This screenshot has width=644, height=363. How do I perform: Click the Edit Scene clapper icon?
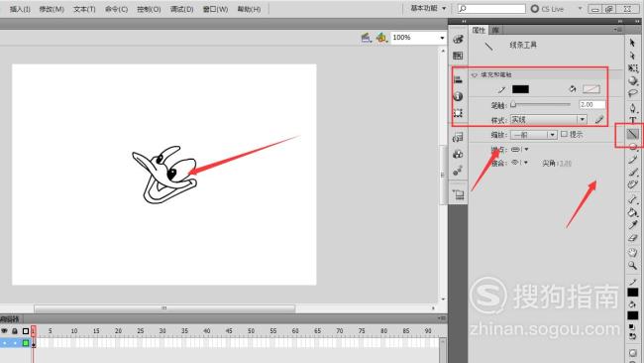click(x=367, y=38)
